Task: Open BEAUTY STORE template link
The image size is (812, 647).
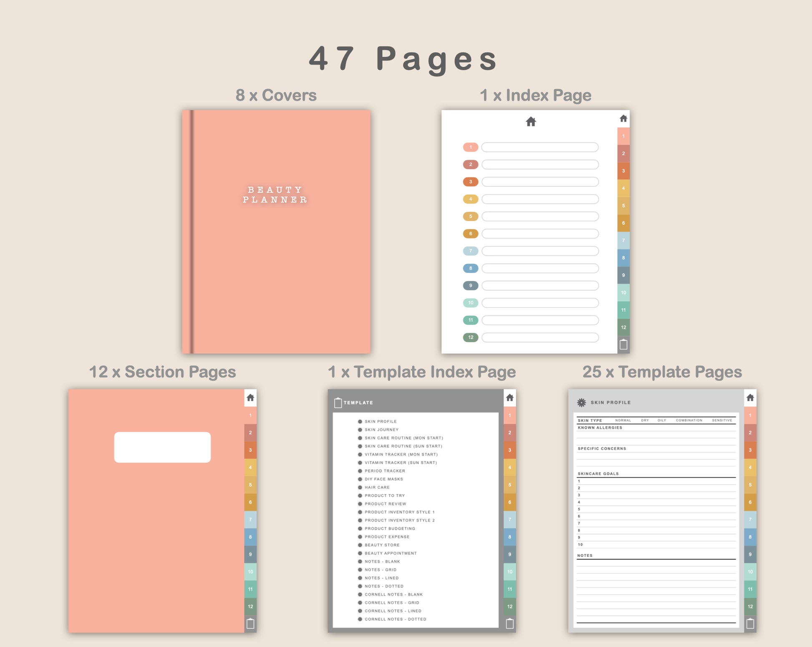Action: tap(382, 545)
